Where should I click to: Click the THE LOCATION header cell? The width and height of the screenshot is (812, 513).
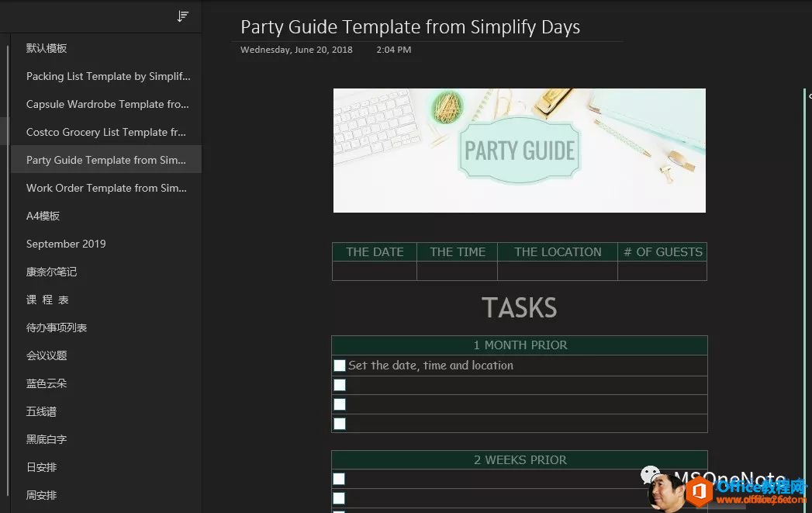(x=558, y=251)
